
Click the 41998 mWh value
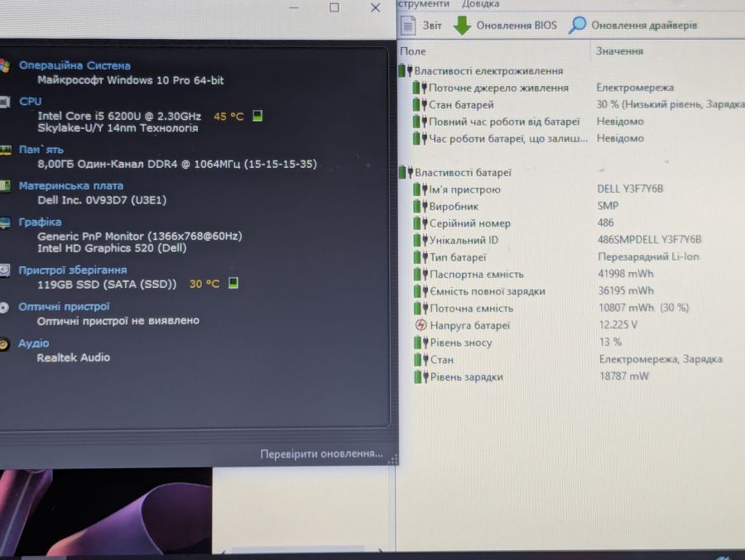click(x=626, y=274)
